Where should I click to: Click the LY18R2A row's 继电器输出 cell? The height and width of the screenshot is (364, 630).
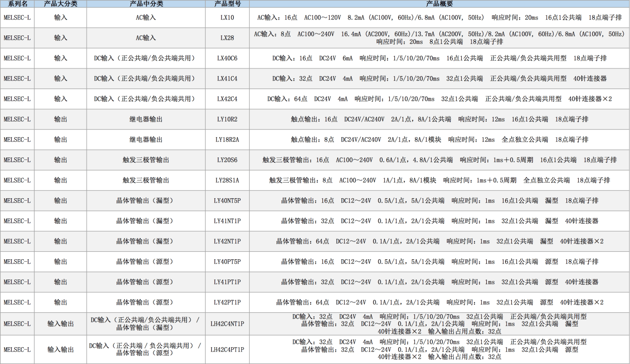146,139
